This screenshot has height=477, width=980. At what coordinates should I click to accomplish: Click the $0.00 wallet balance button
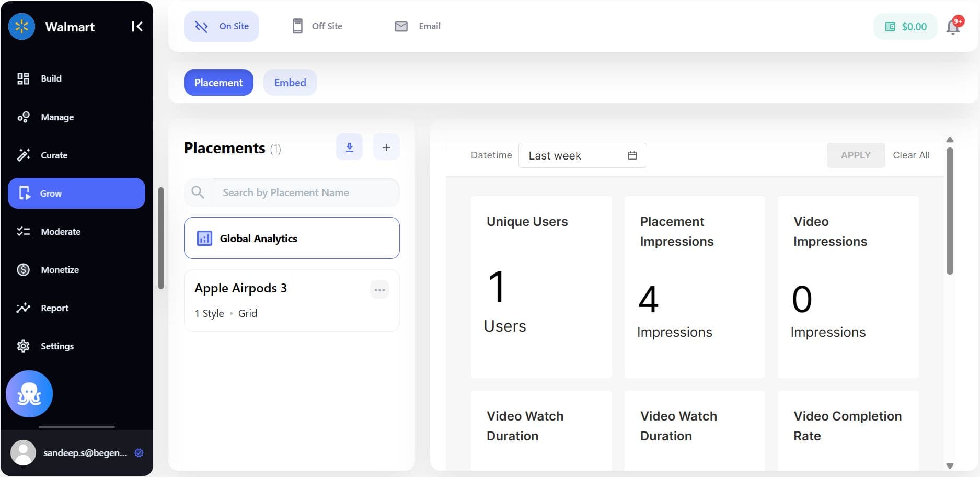pos(905,27)
